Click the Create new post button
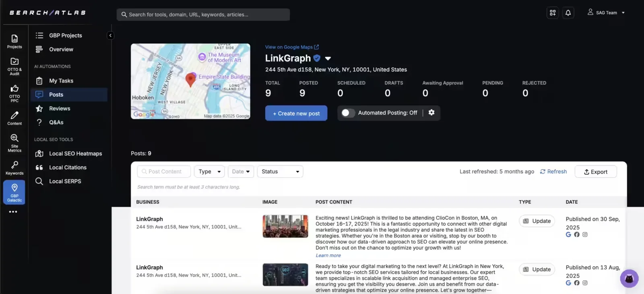Screen dimensions: 644x294 (296, 114)
